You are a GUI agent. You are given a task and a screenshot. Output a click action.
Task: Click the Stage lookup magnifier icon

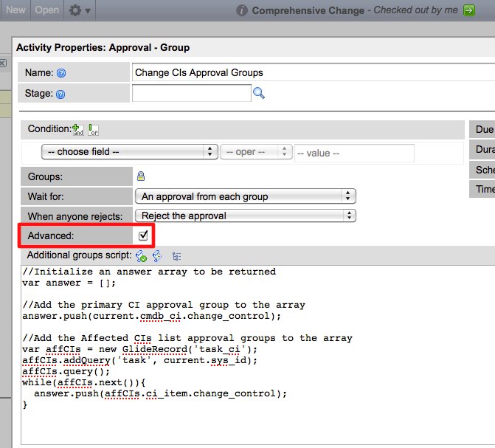tap(258, 93)
